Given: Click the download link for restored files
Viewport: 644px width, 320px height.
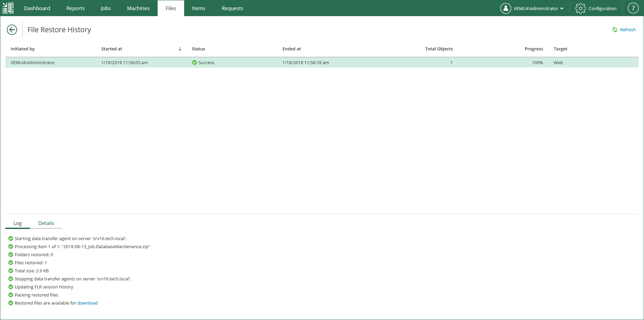Looking at the screenshot, I should (88, 303).
